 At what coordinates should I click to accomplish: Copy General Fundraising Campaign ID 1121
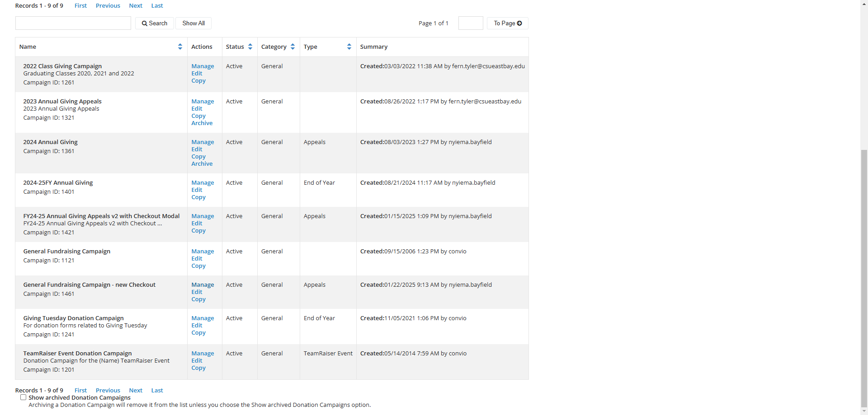coord(198,266)
